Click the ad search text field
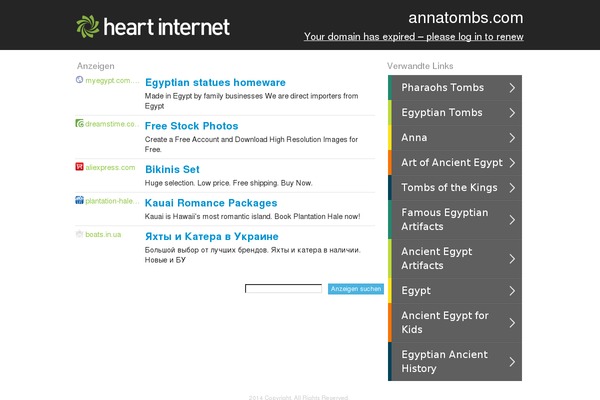 tap(283, 289)
